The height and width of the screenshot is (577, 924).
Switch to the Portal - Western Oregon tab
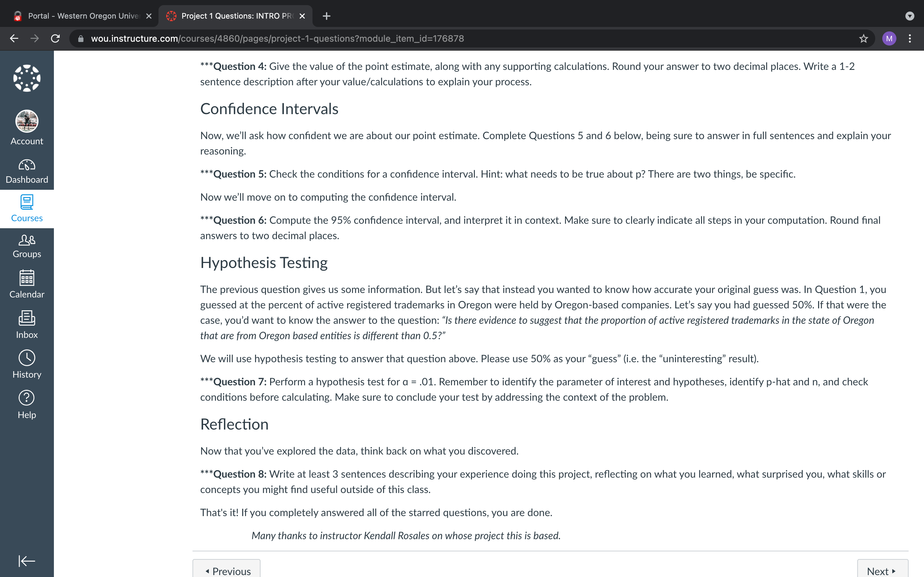click(80, 16)
